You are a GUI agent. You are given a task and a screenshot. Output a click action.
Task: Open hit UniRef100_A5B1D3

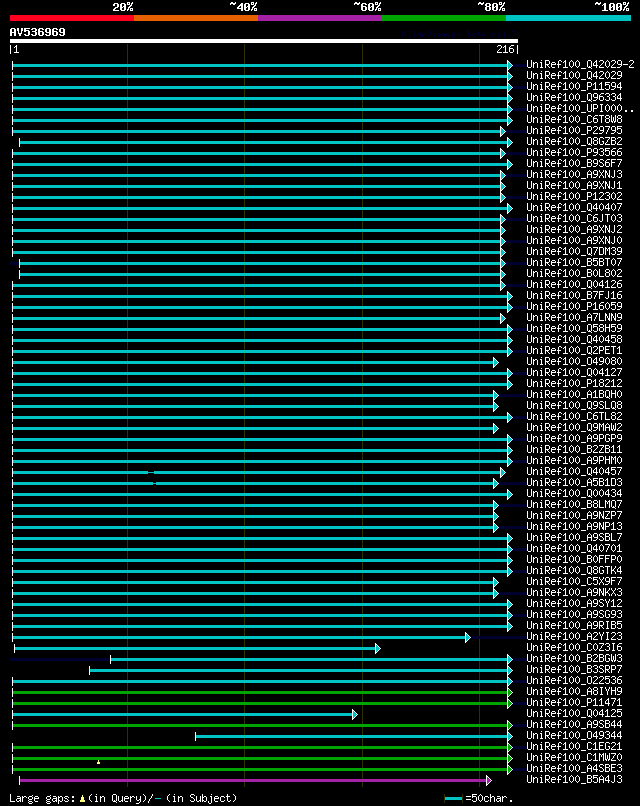574,482
